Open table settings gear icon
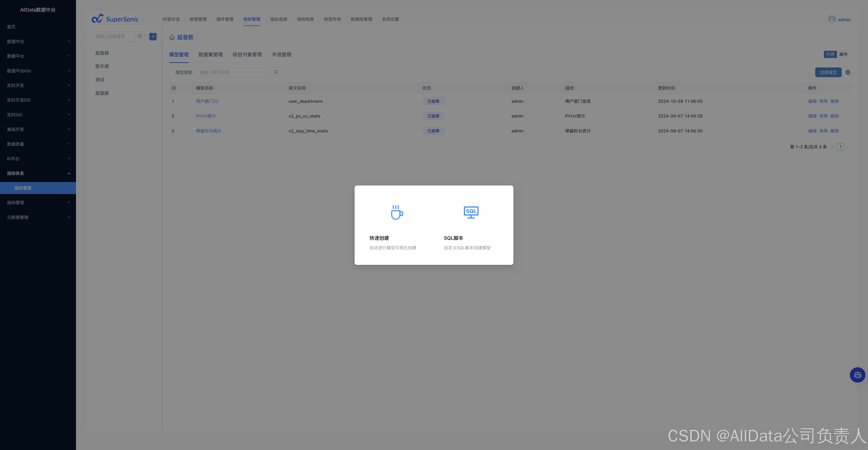The height and width of the screenshot is (450, 868). click(848, 72)
